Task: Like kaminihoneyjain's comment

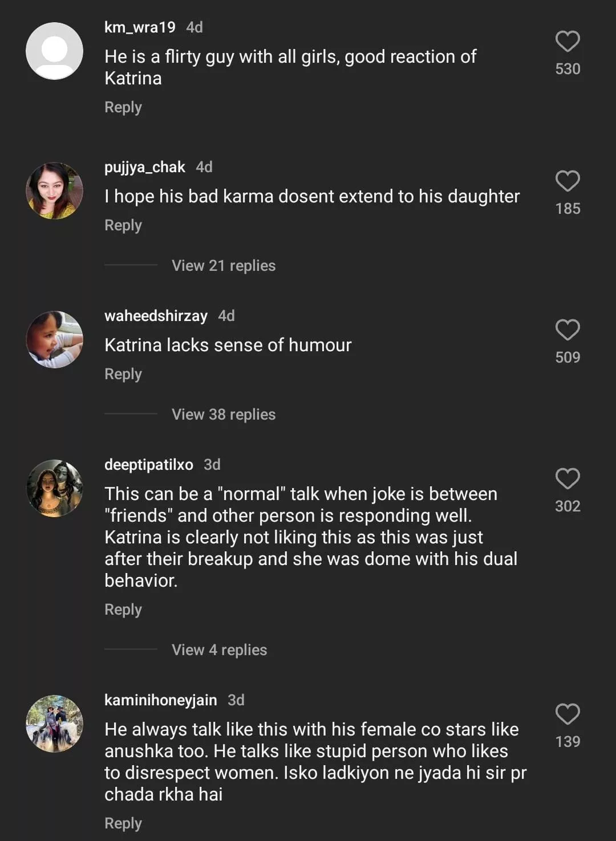Action: point(568,714)
